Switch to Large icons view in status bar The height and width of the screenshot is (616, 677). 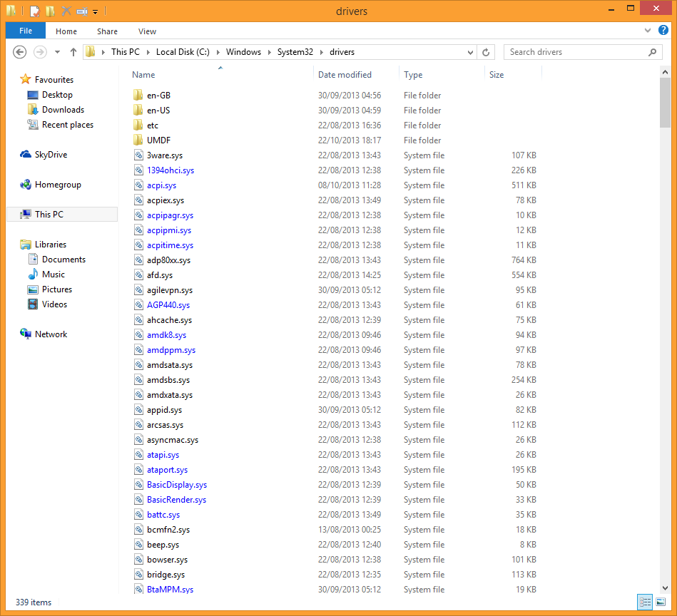(x=661, y=602)
